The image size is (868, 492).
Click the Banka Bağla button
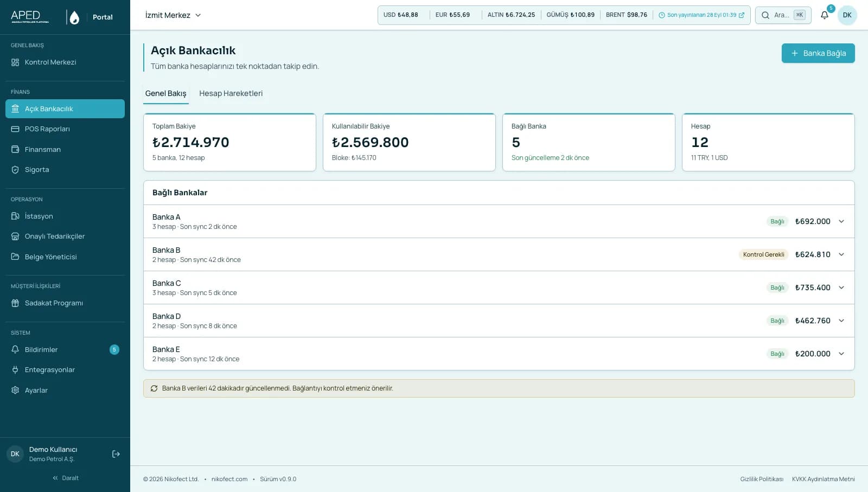point(818,53)
